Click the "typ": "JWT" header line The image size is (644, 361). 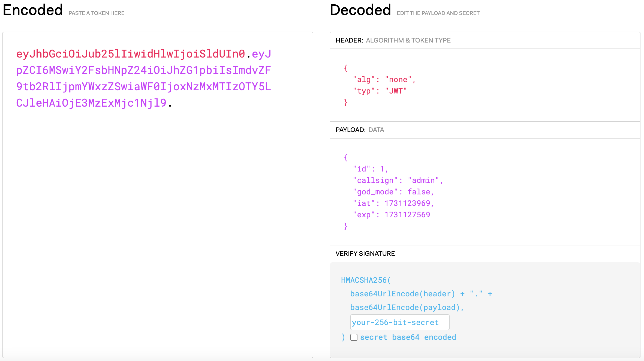tap(380, 91)
